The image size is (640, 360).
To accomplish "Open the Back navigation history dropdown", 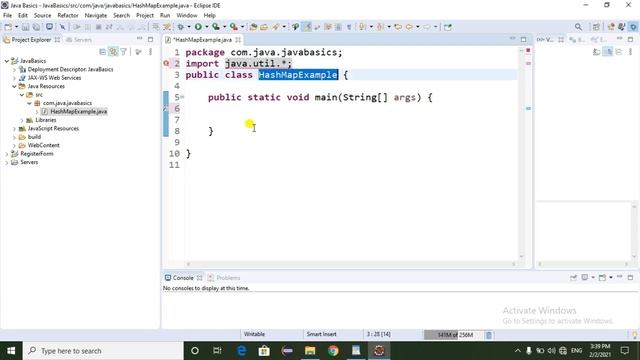I will 418,27.
